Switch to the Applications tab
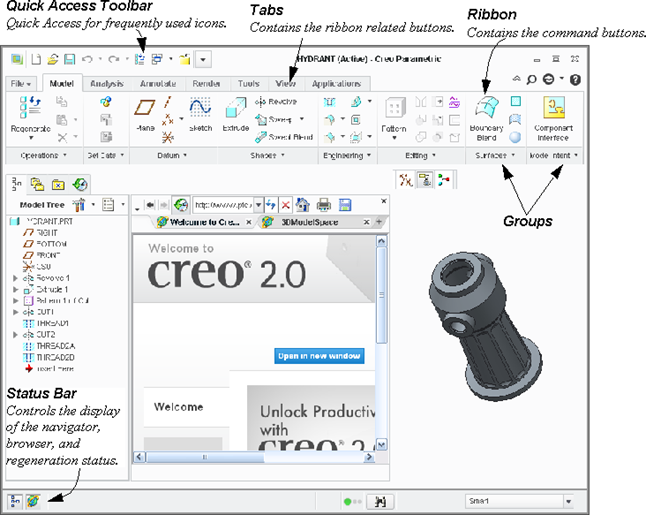 click(x=337, y=84)
